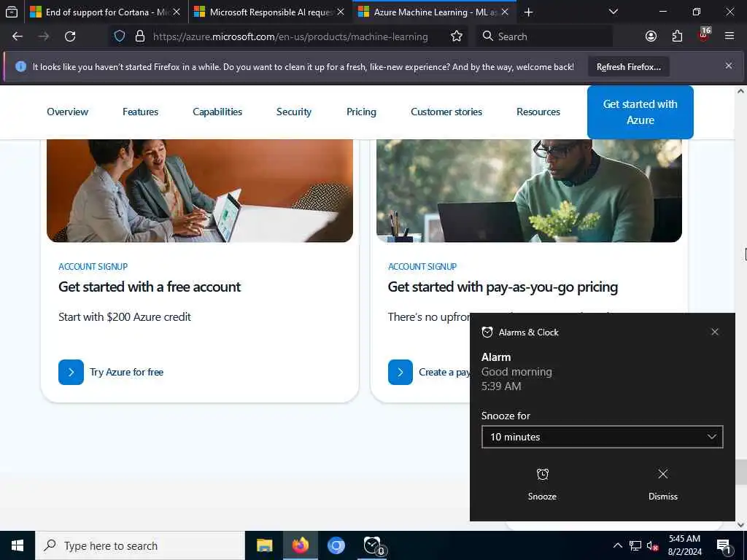747x560 pixels.
Task: Open the Pricing section
Action: coord(361,112)
